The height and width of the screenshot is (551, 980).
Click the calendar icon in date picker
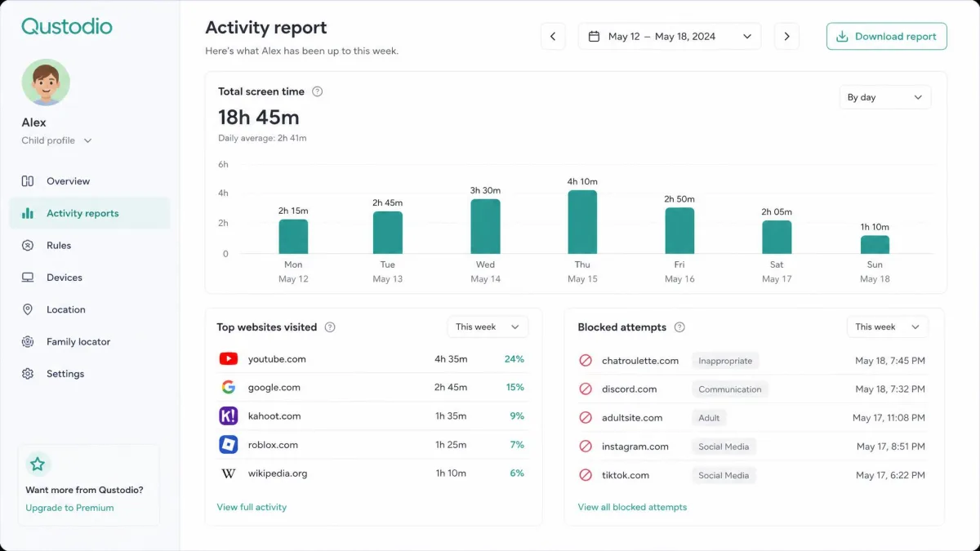pos(595,36)
